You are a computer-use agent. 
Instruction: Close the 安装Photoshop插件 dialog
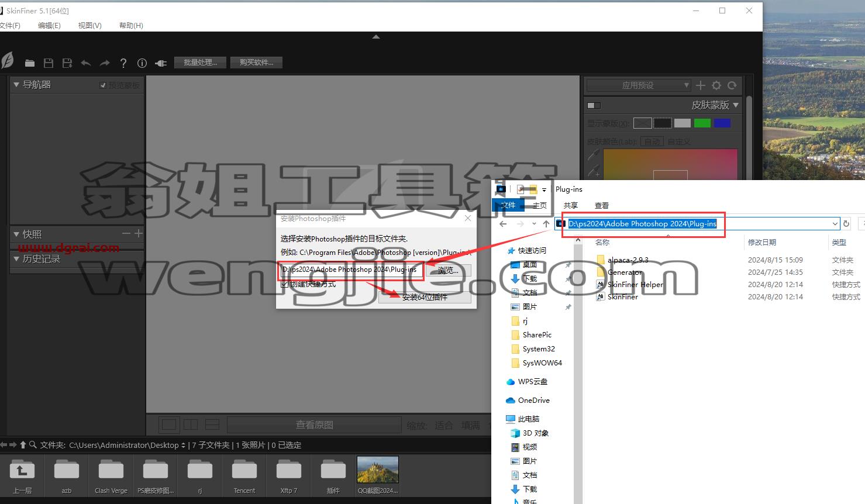467,218
